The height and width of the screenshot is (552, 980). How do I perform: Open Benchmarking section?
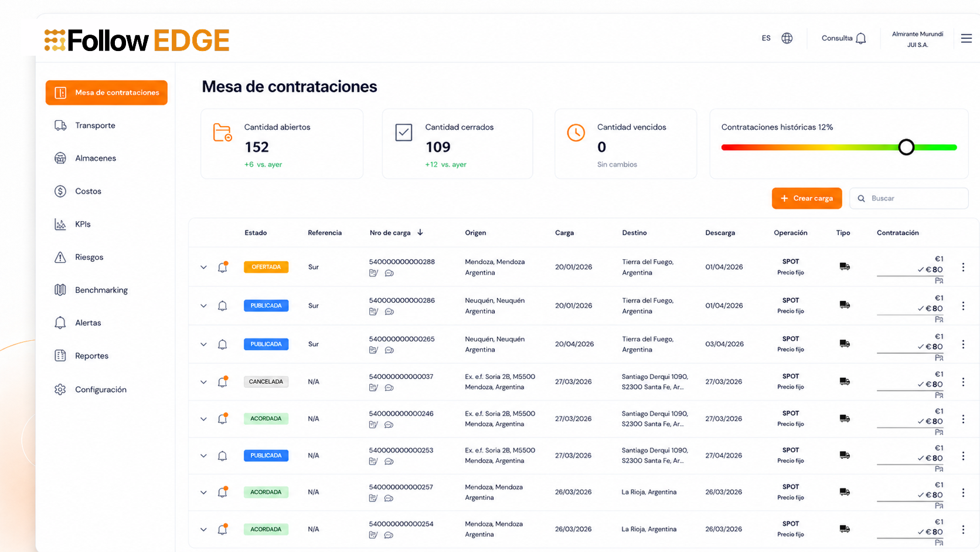91,290
